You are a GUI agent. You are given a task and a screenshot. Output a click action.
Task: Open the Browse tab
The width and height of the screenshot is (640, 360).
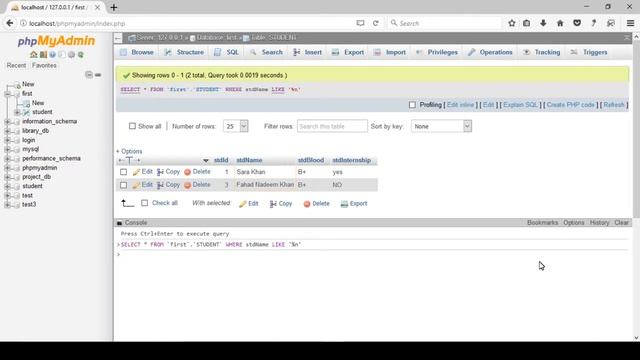tap(137, 52)
